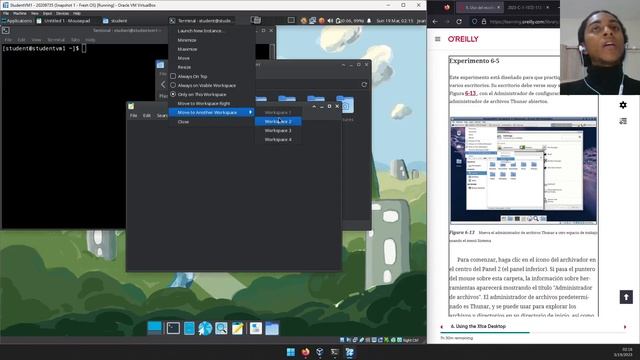640x360 pixels.
Task: Click the network icon in Xfce top panel
Action: coord(313,20)
